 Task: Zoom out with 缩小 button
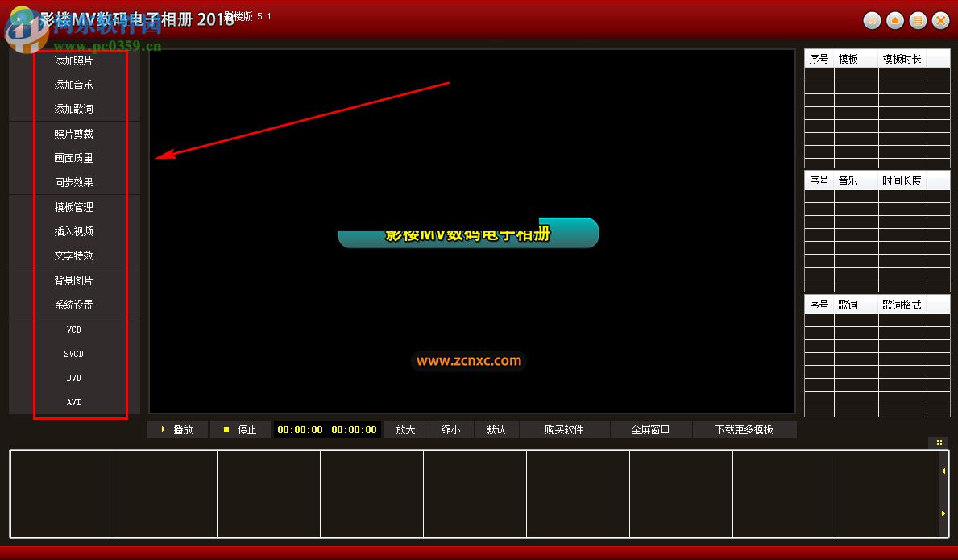tap(451, 430)
